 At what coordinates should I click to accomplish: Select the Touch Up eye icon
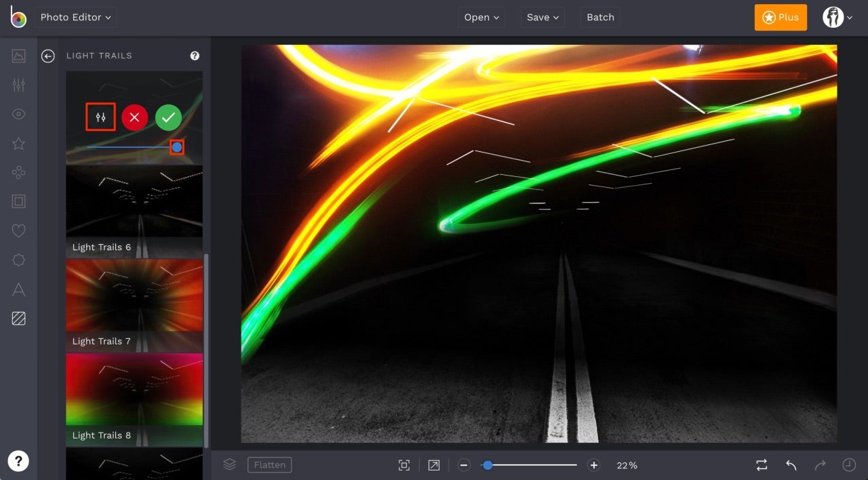(x=18, y=113)
